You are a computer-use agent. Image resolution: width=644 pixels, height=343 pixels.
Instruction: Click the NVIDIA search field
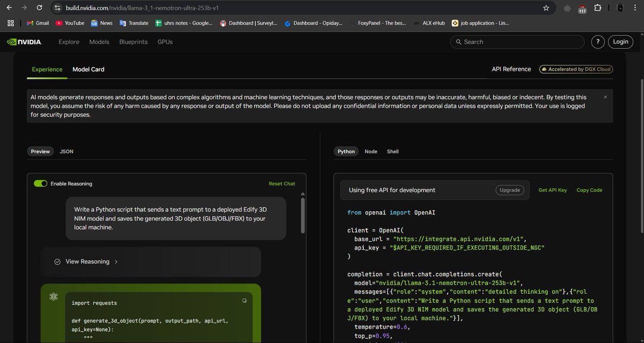517,42
